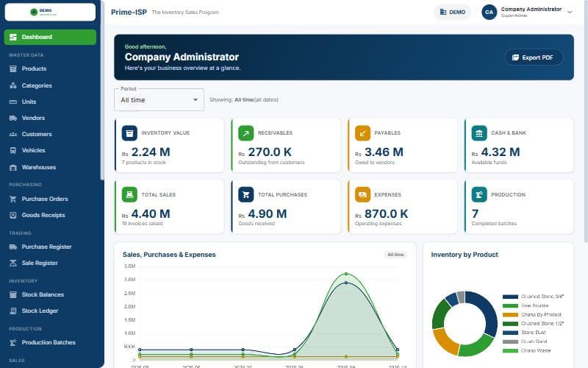Screen dimensions: 588x368
Task: Navigate to Purchase Orders
Action: pos(50,199)
